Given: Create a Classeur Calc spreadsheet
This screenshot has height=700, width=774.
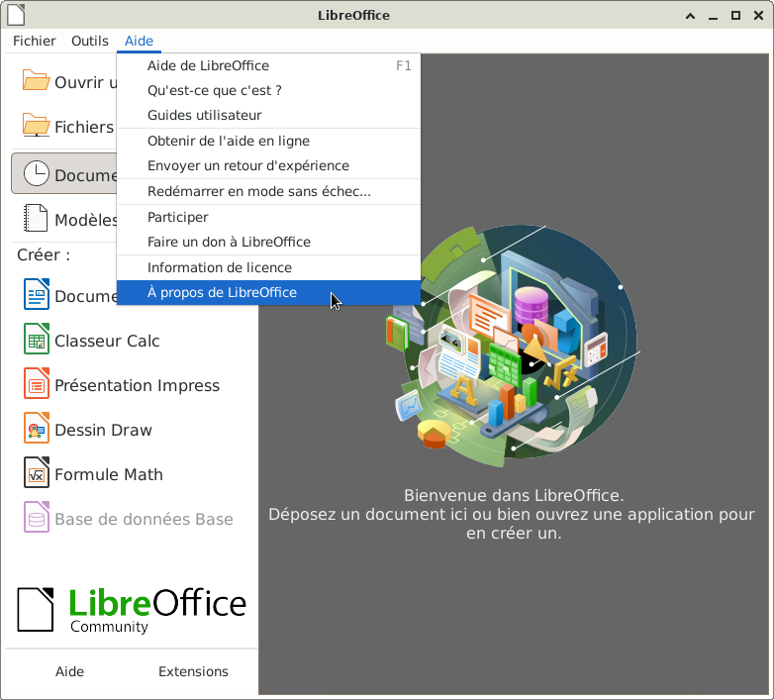Looking at the screenshot, I should click(107, 342).
